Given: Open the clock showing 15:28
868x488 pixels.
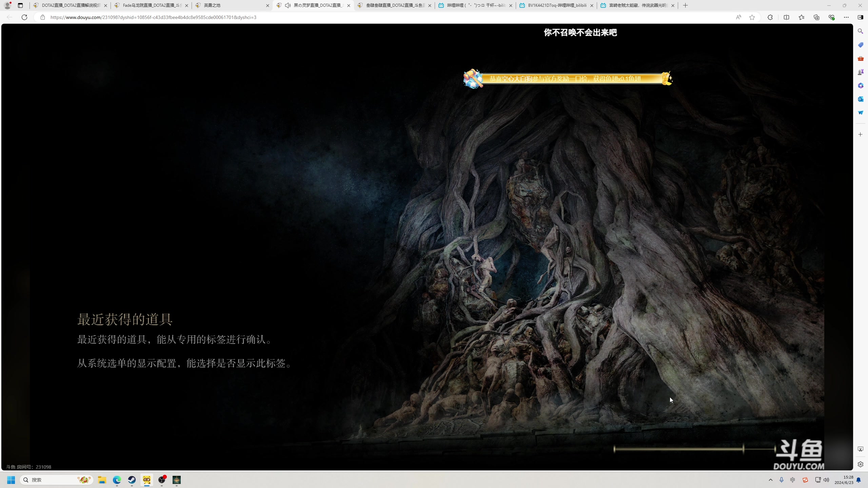Looking at the screenshot, I should (x=844, y=480).
